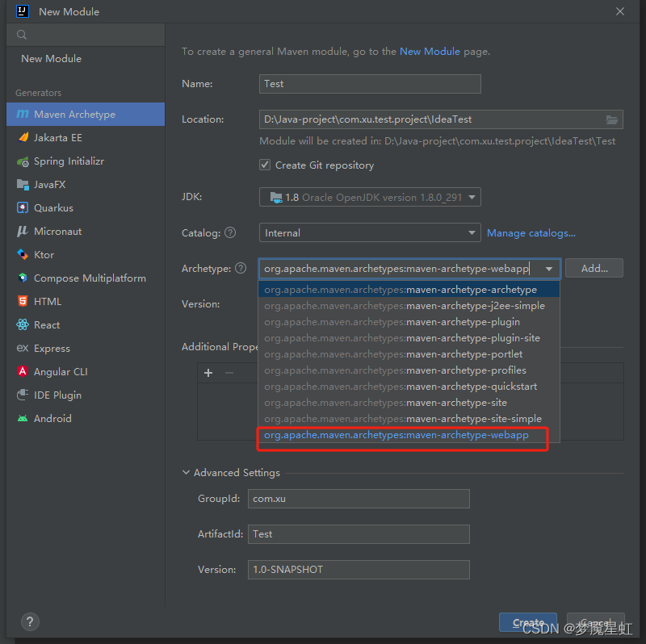Choose maven-archetype-plugin from the list
The image size is (646, 644).
(x=409, y=322)
